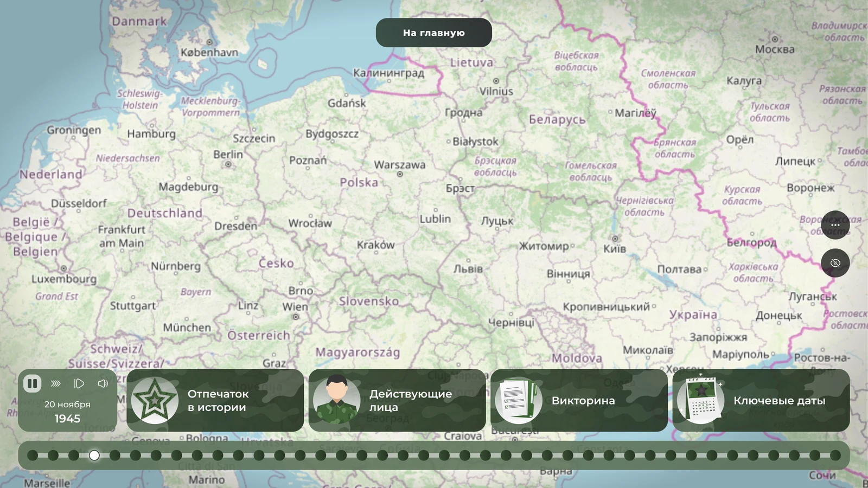
Task: Click the Київ label on the map
Action: coord(615,249)
